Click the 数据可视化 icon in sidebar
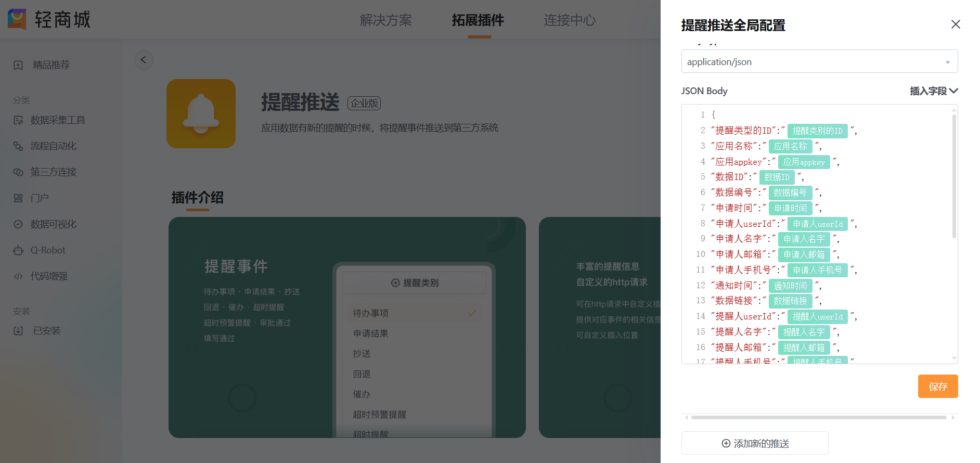Viewport: 980px width, 463px height. tap(18, 224)
